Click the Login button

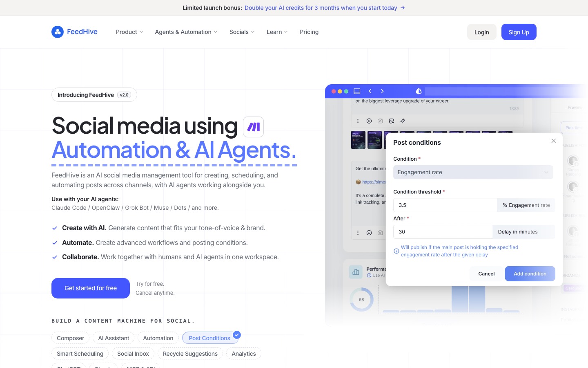pyautogui.click(x=482, y=32)
